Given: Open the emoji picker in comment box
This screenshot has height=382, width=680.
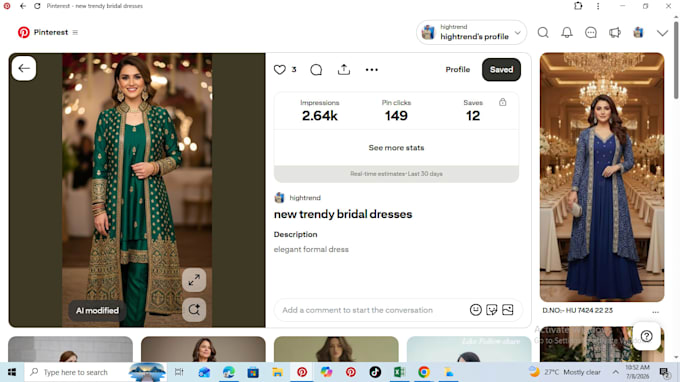Looking at the screenshot, I should pos(475,310).
